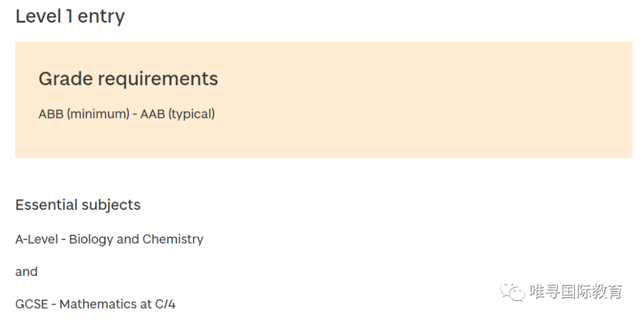The width and height of the screenshot is (644, 320).
Task: Click the 唯寻国际教育 watermark text
Action: 577,291
